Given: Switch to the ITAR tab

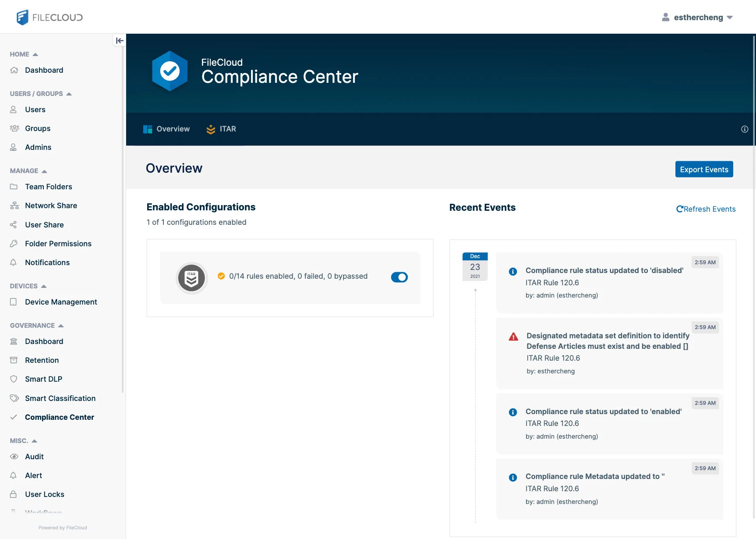Looking at the screenshot, I should (221, 129).
